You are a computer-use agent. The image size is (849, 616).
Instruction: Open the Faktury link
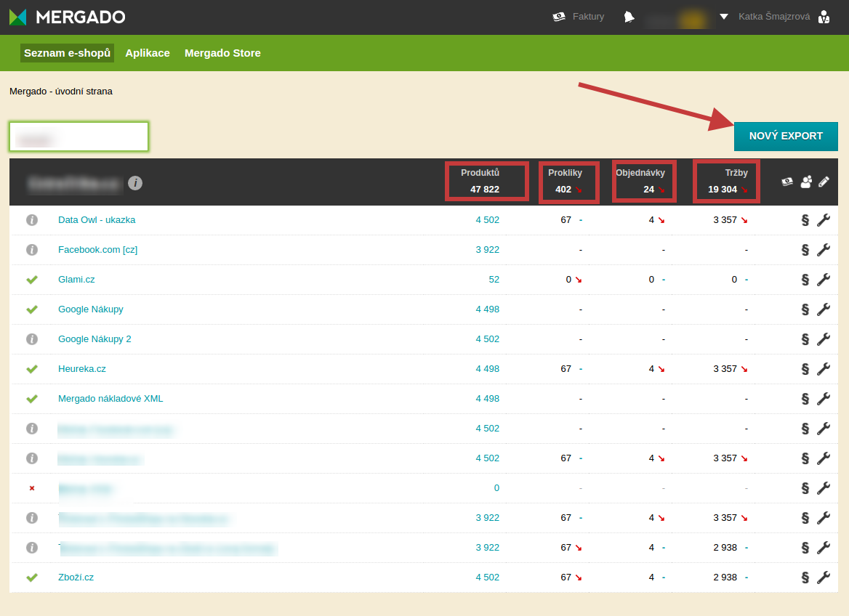tap(588, 17)
